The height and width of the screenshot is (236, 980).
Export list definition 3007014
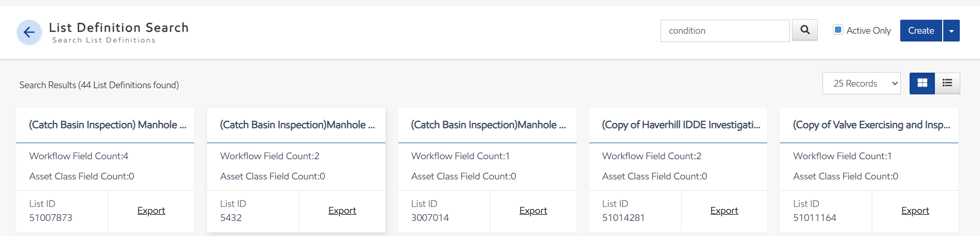(533, 211)
